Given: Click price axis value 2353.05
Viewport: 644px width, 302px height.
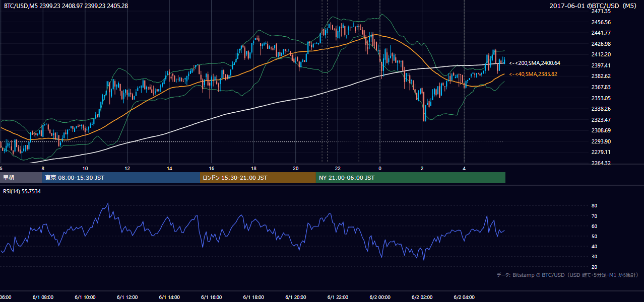Looking at the screenshot, I should click(601, 98).
